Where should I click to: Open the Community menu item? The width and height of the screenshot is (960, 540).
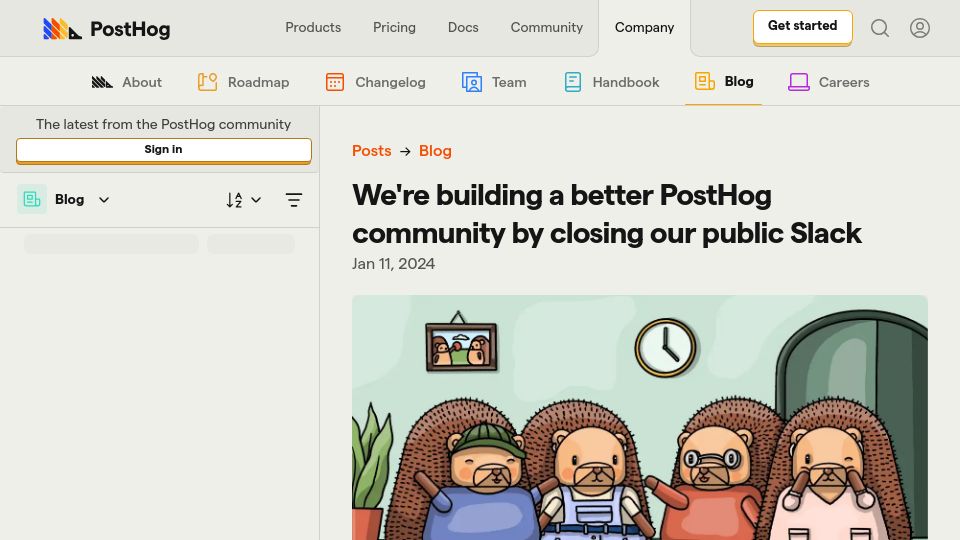pyautogui.click(x=547, y=28)
